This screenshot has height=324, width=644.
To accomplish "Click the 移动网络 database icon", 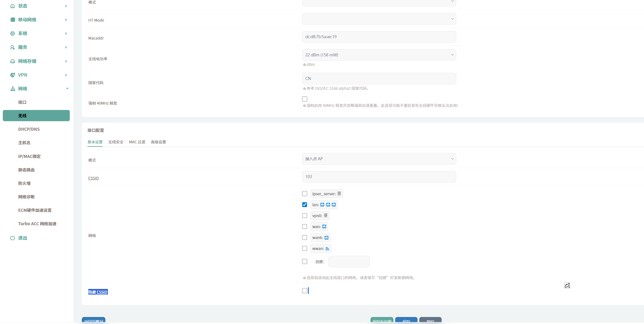I will click(13, 20).
